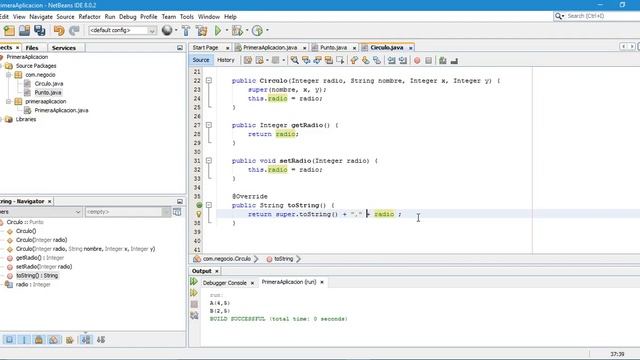Open the Debugger Console output tab
Viewport: 640px width, 360px height.
coord(224,282)
